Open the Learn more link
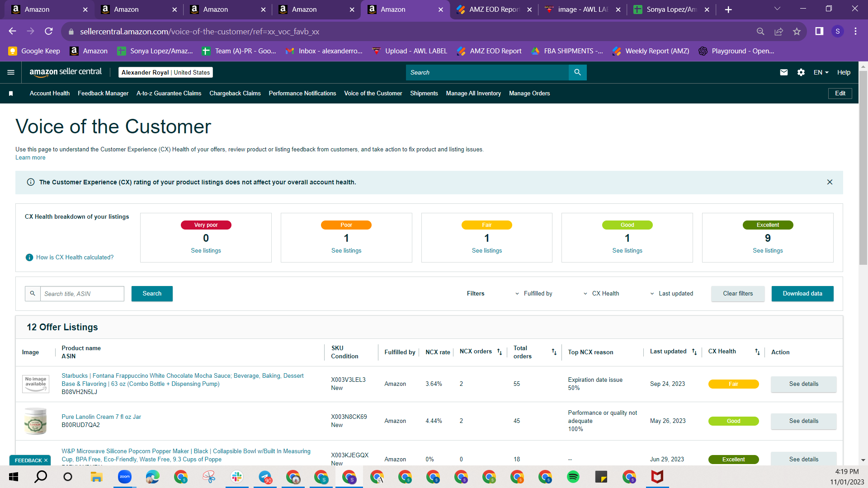The width and height of the screenshot is (868, 488). tap(30, 158)
